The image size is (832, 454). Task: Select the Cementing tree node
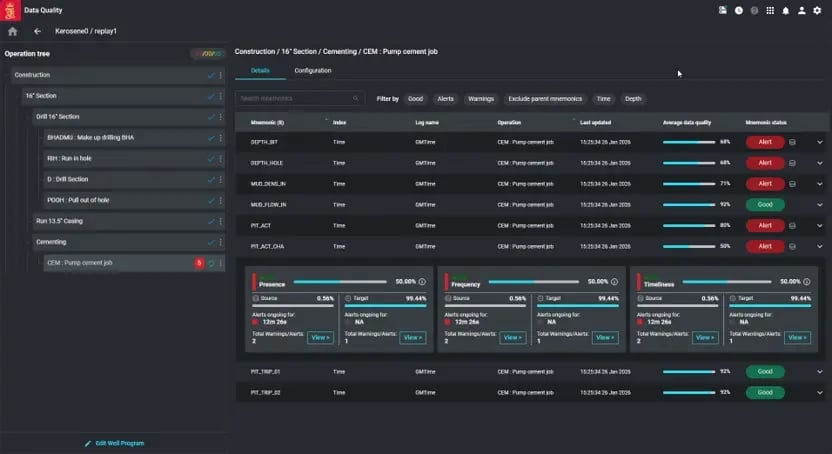click(x=128, y=242)
